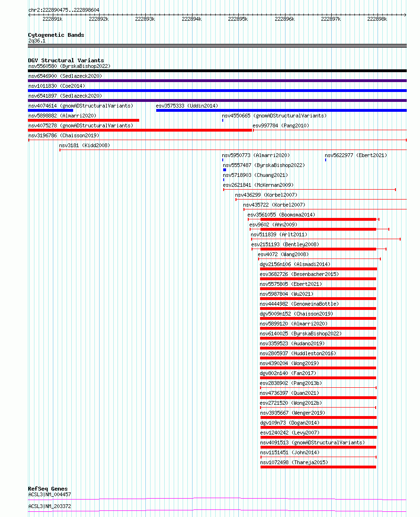The height and width of the screenshot is (517, 420).
Task: Click nsv6140025 (ByrskaBishop2022) label
Action: click(301, 334)
